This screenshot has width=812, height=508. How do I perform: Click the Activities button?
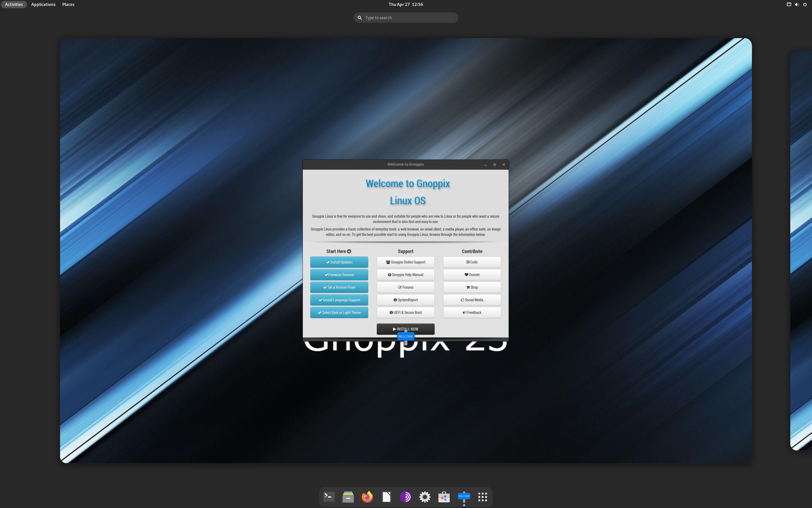tap(14, 4)
